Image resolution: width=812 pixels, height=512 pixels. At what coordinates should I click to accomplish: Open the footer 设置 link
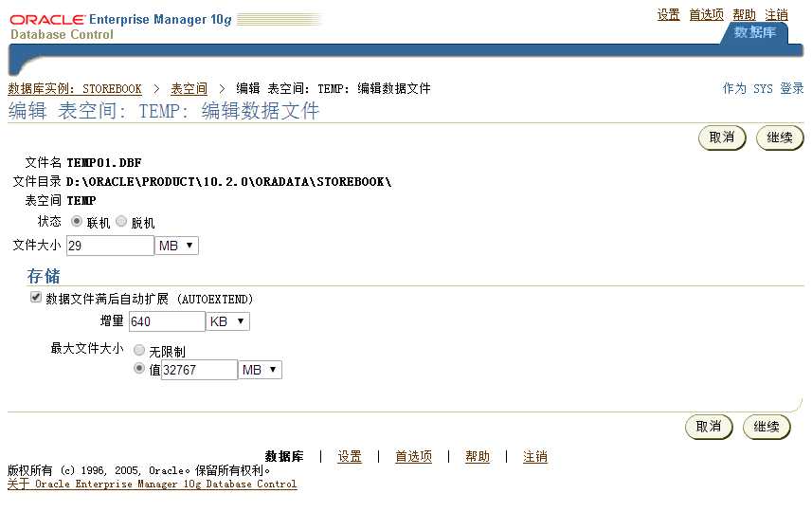pyautogui.click(x=350, y=457)
